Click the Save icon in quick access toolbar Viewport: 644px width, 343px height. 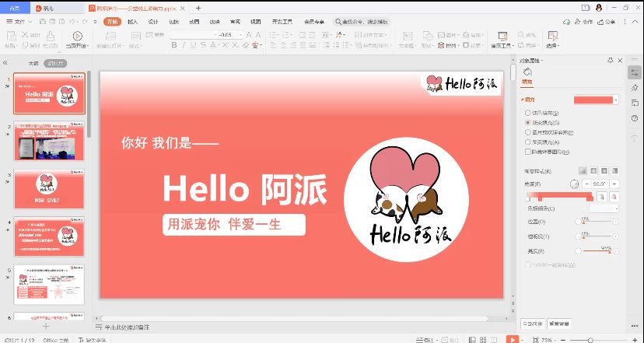point(43,21)
